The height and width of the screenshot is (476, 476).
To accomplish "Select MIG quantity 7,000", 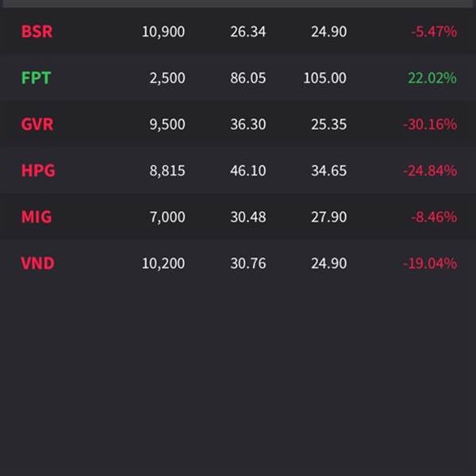I will pos(167,217).
